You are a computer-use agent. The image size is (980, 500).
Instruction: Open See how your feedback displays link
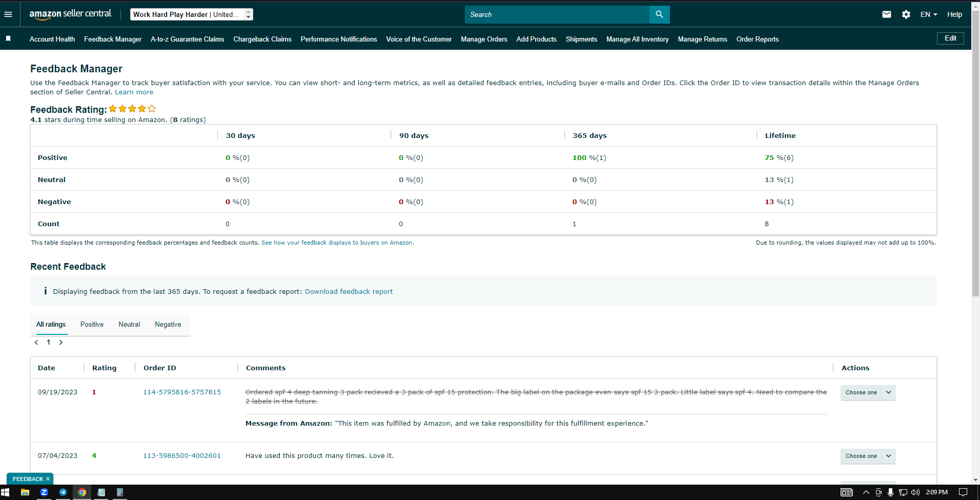337,243
